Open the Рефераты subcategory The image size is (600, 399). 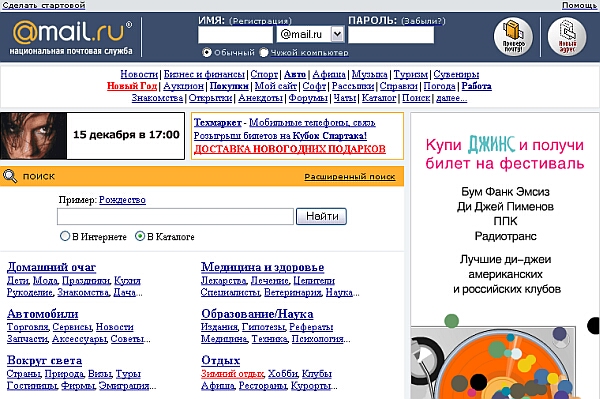pyautogui.click(x=311, y=327)
